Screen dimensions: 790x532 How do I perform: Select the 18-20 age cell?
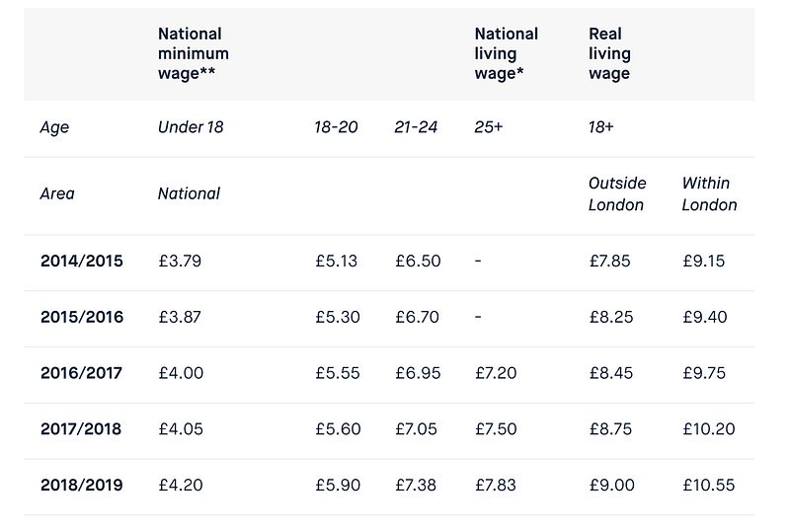tap(336, 127)
